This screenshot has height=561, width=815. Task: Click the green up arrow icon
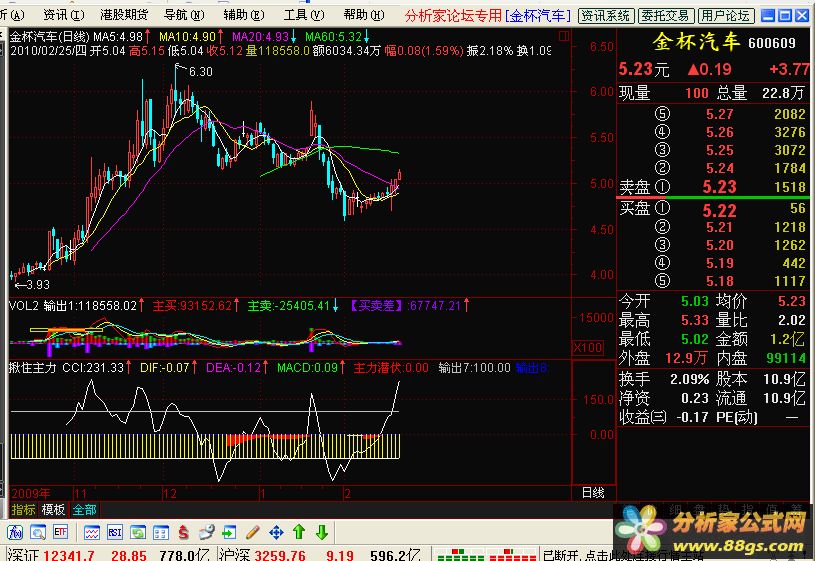pyautogui.click(x=299, y=532)
